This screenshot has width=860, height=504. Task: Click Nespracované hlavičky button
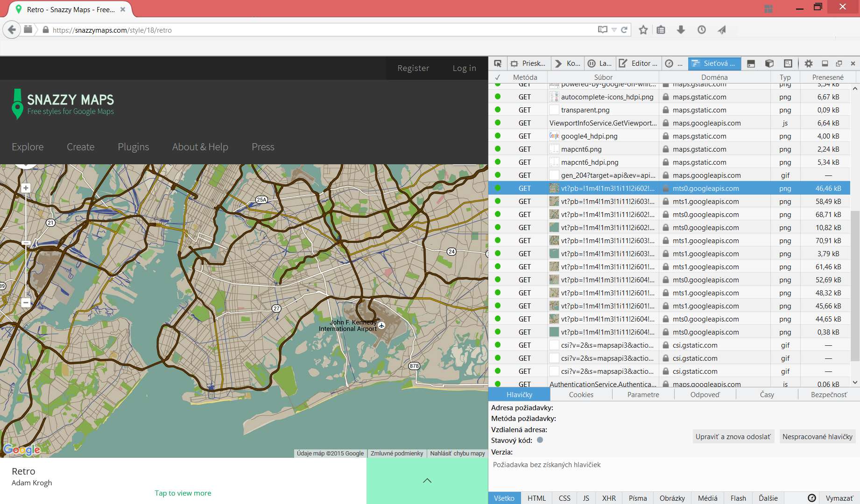pyautogui.click(x=818, y=436)
